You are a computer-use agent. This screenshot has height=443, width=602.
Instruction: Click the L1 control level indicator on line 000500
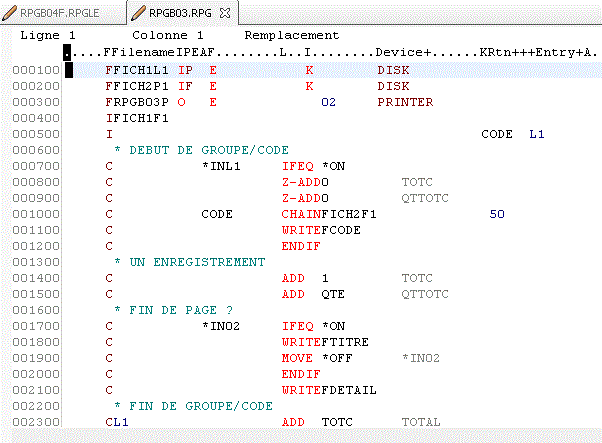(537, 134)
